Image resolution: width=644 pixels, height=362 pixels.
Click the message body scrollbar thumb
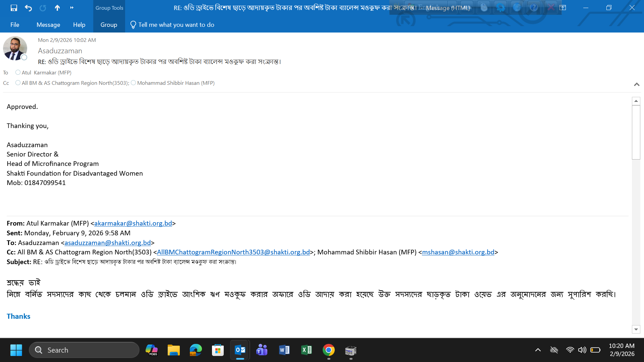(636, 132)
